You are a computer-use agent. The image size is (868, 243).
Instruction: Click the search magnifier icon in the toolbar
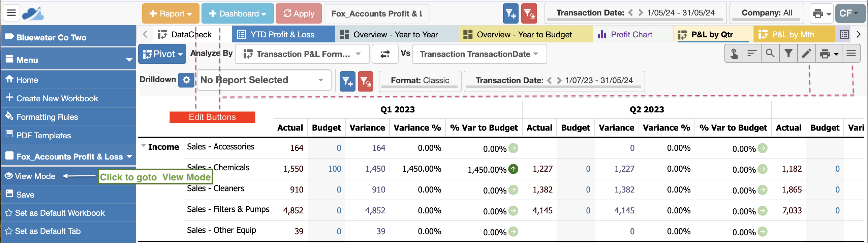(x=770, y=54)
